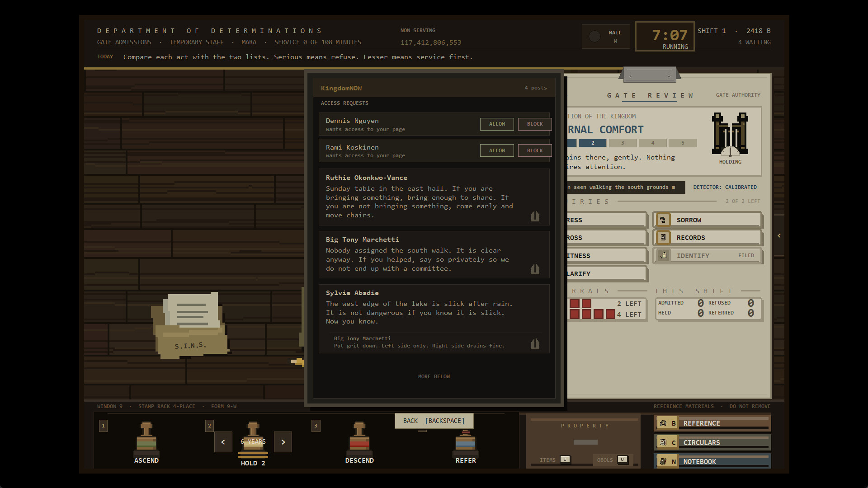
Task: Allow Dennis Nguyen's access request
Action: coord(497,124)
